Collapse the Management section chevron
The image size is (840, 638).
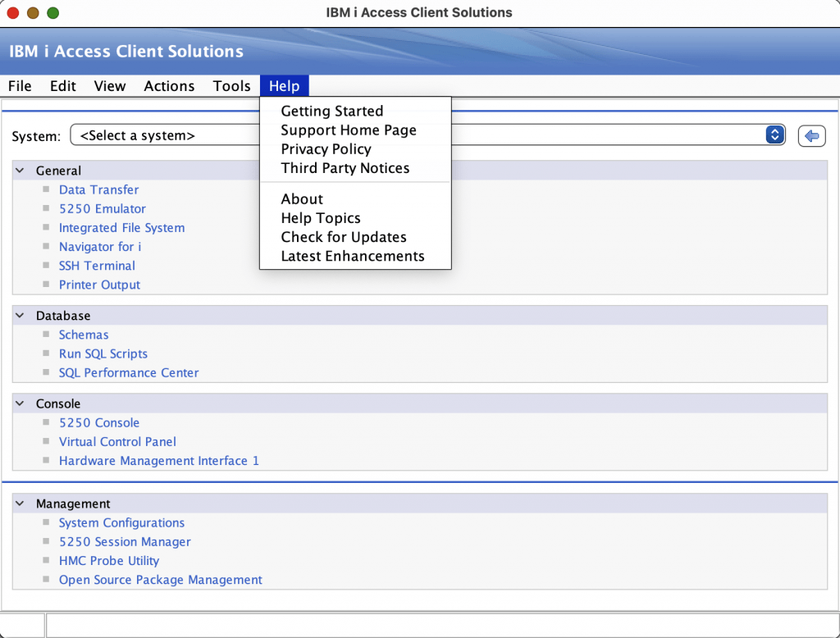point(20,504)
